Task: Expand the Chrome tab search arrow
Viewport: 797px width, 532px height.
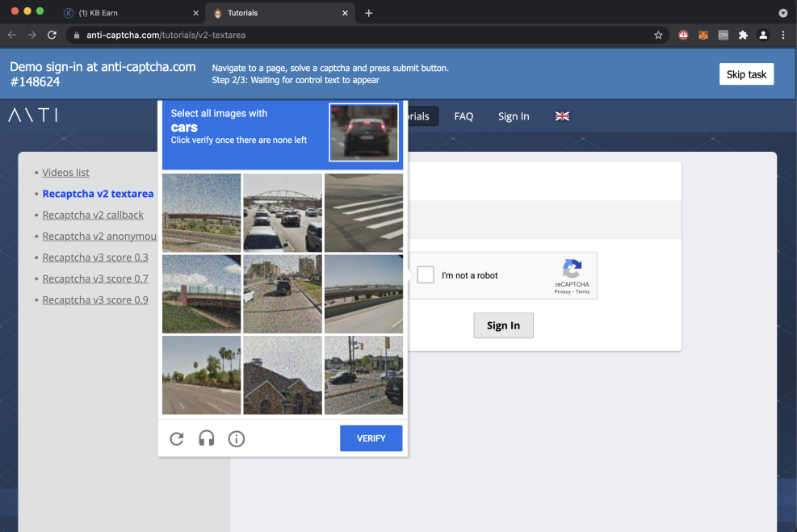Action: click(782, 13)
